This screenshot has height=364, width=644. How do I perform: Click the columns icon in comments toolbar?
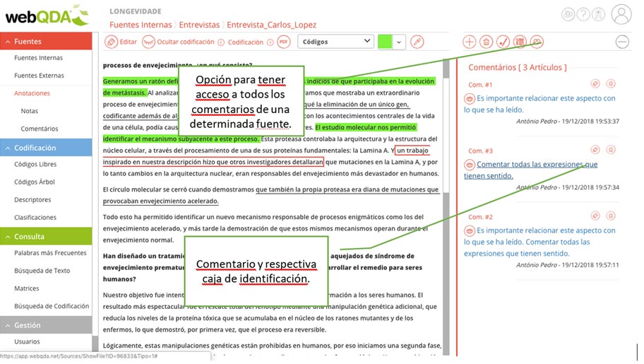[520, 42]
